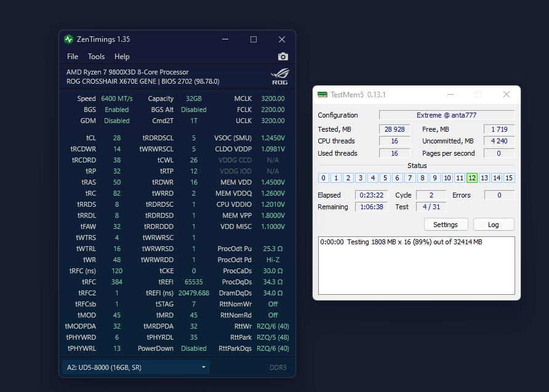Viewport: 549px width, 392px height.
Task: Click the tREFI (ns) value 20479.688
Action: 194,293
